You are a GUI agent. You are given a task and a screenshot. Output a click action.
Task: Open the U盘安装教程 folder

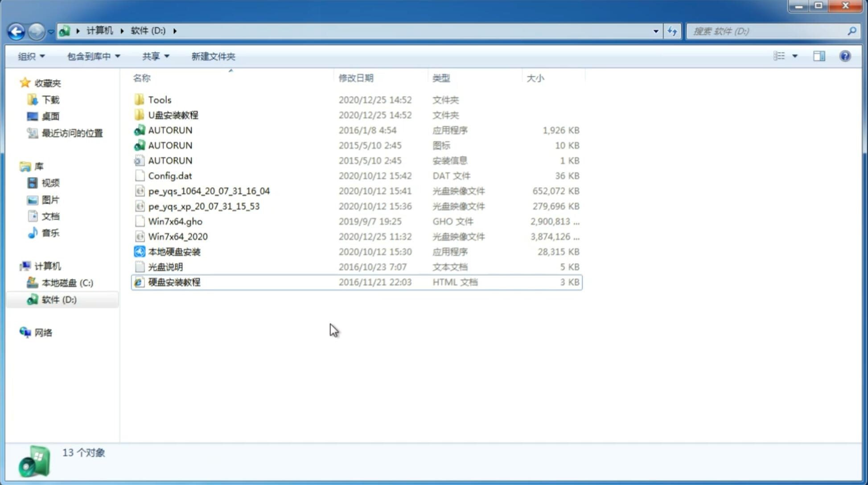click(173, 115)
